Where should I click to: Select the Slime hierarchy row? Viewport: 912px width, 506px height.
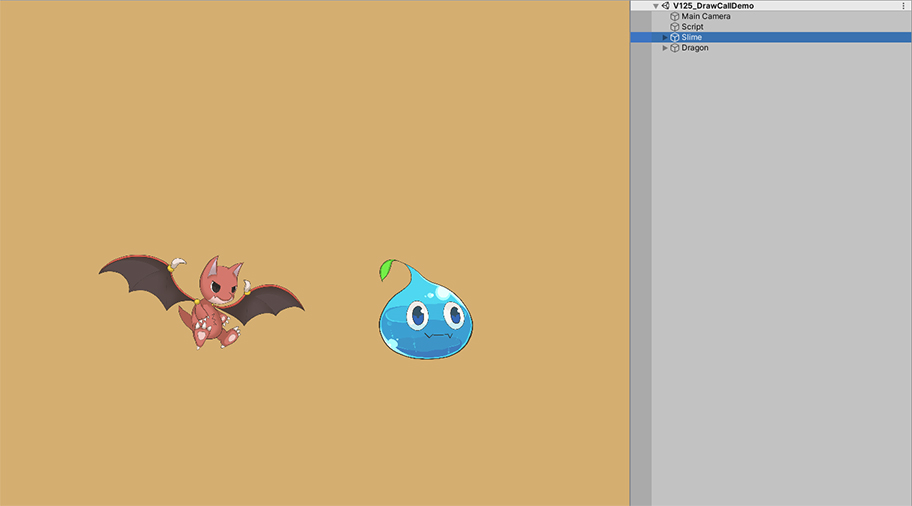tap(771, 37)
